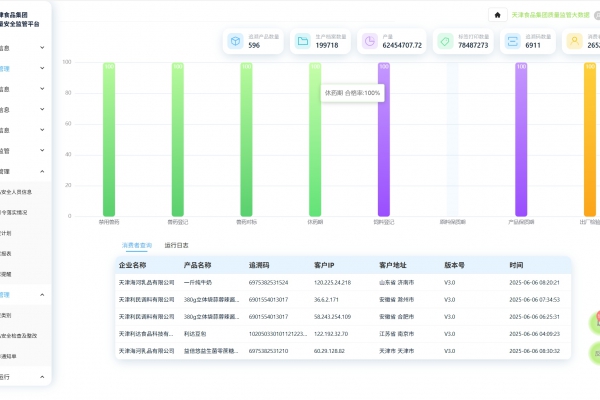This screenshot has height=400, width=600.
Task: Click the 客户地址 column header
Action: 393,265
